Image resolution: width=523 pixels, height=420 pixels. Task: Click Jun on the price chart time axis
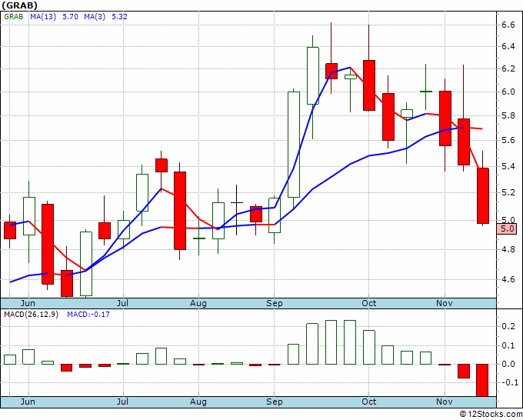(28, 303)
